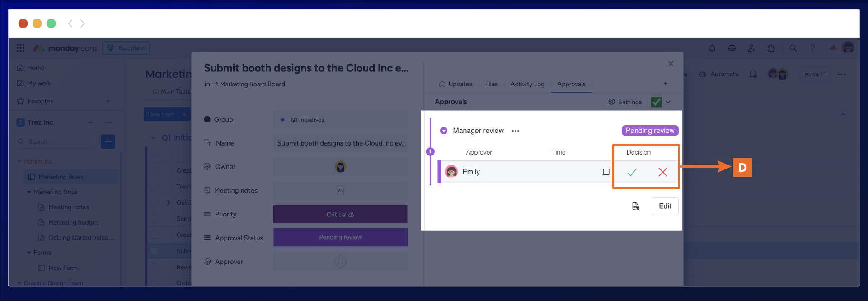The image size is (868, 301).
Task: Open the Approvals Settings gear
Action: [625, 102]
